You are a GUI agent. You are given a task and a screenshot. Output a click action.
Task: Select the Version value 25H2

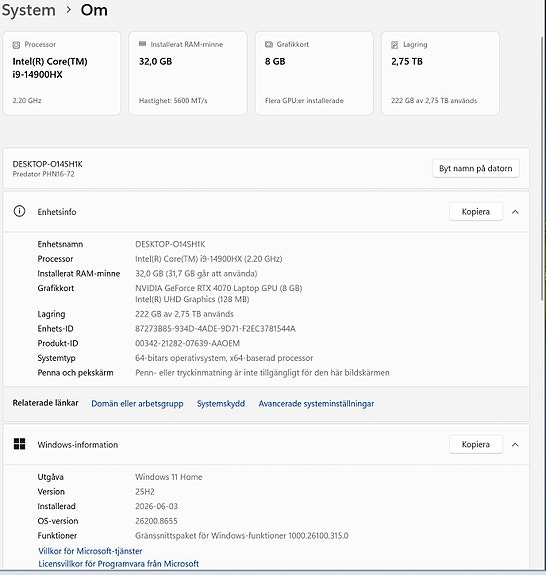145,491
